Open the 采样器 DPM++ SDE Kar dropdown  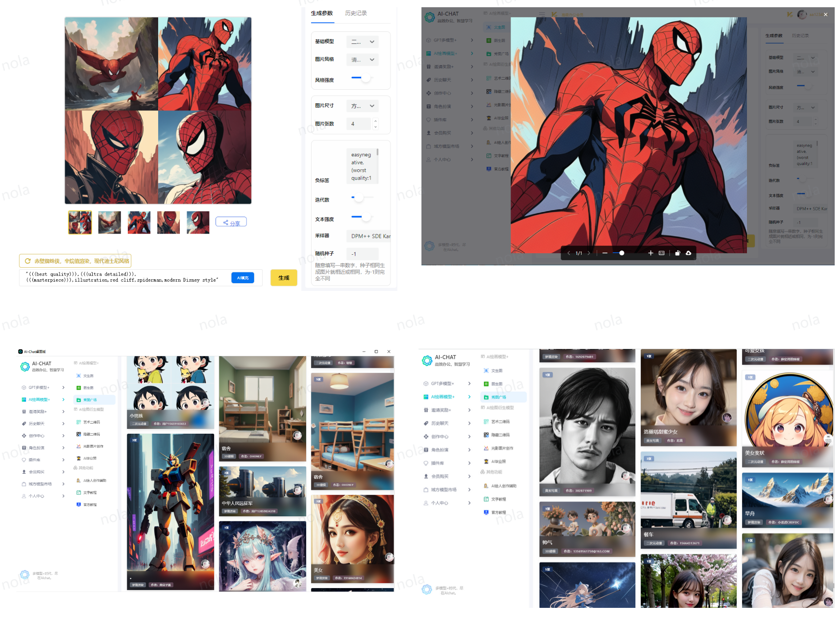pyautogui.click(x=368, y=236)
